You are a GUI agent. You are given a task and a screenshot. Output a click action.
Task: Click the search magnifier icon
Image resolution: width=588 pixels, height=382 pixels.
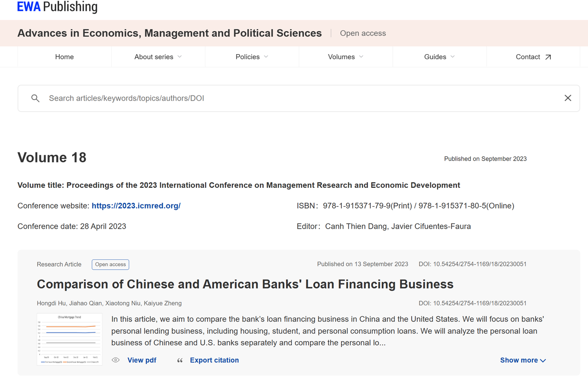click(x=35, y=98)
